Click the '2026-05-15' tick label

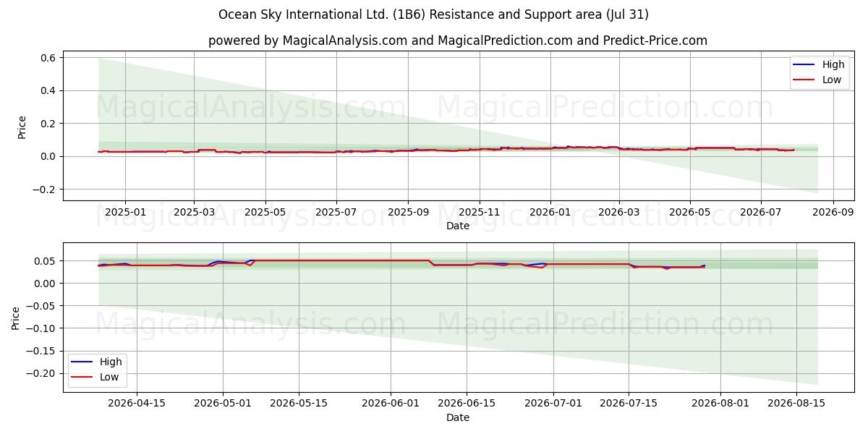coord(298,404)
